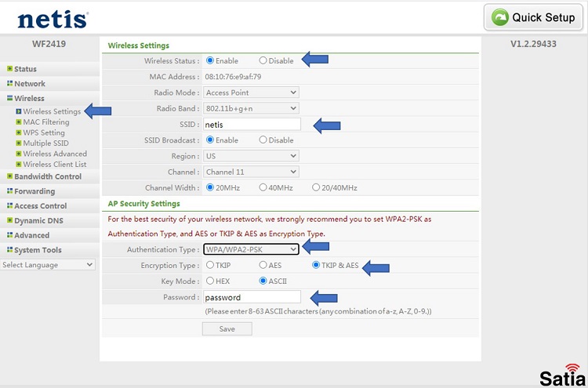Click the collapse icon beside Wireless

pos(9,98)
